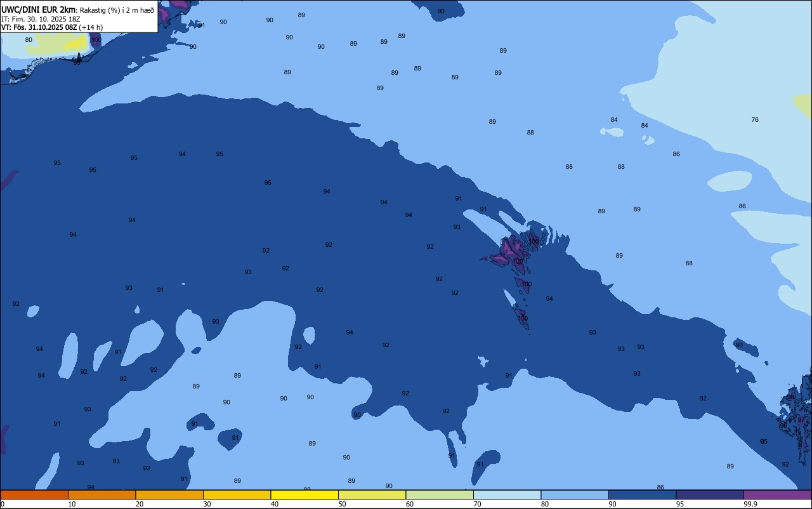Click the bright yellow 40–50 legend swatch

point(304,494)
